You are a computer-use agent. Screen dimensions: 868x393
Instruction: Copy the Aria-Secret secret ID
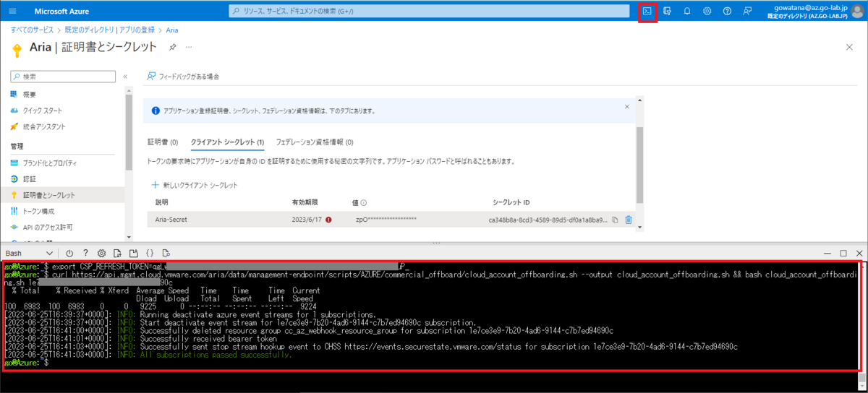tap(615, 220)
